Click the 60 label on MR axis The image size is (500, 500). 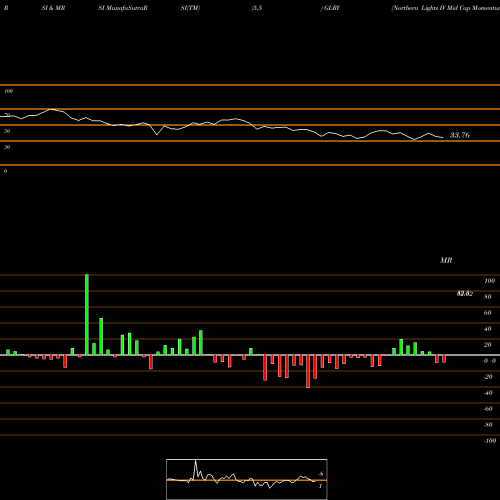tap(488, 313)
